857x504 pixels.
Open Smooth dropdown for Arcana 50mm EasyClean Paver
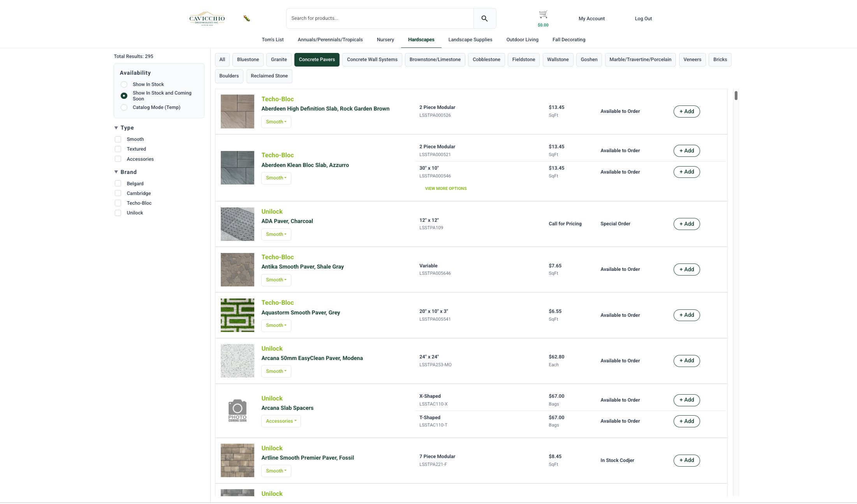[276, 371]
